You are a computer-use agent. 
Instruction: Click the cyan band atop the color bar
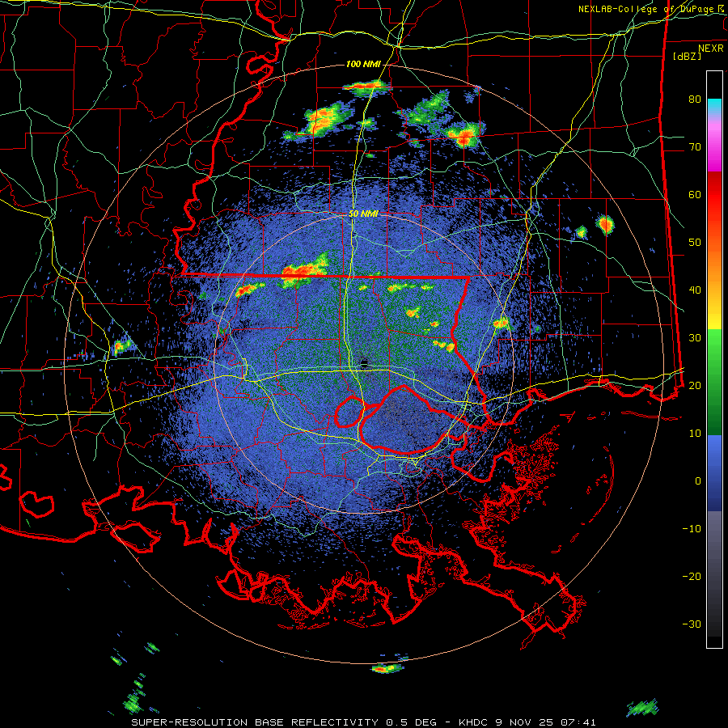click(714, 105)
